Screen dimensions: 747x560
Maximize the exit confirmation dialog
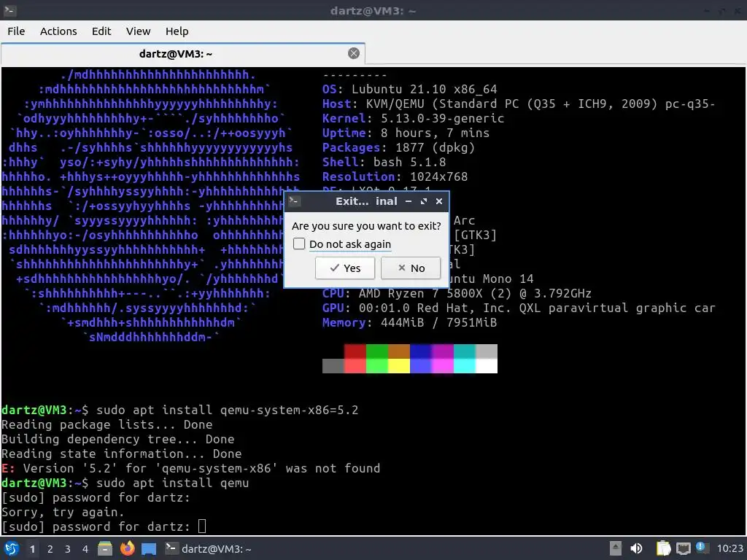click(x=424, y=201)
